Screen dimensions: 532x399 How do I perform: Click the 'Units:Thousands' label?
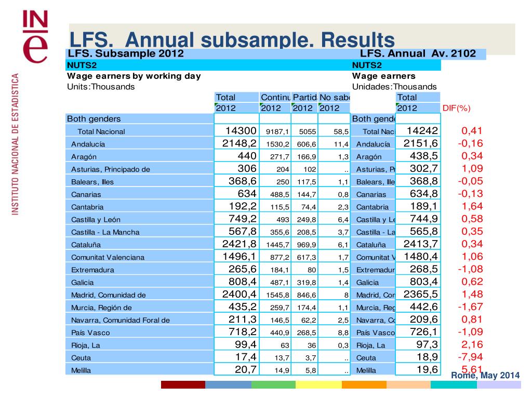click(101, 87)
